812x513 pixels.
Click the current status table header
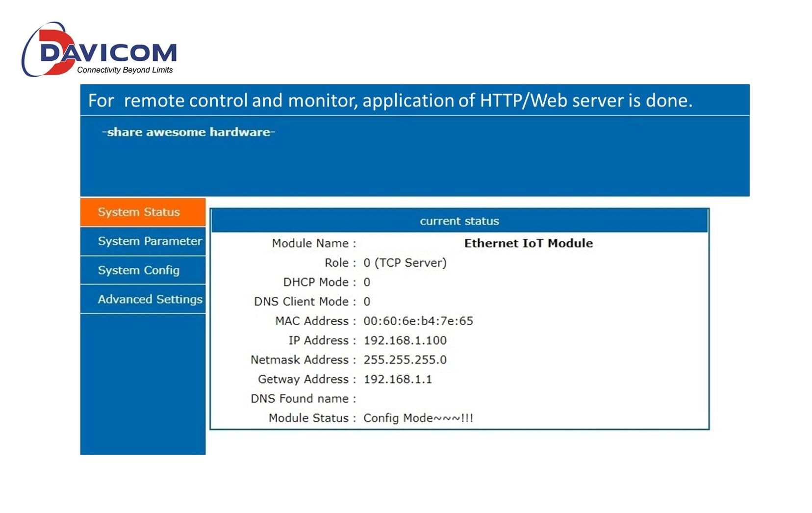459,221
